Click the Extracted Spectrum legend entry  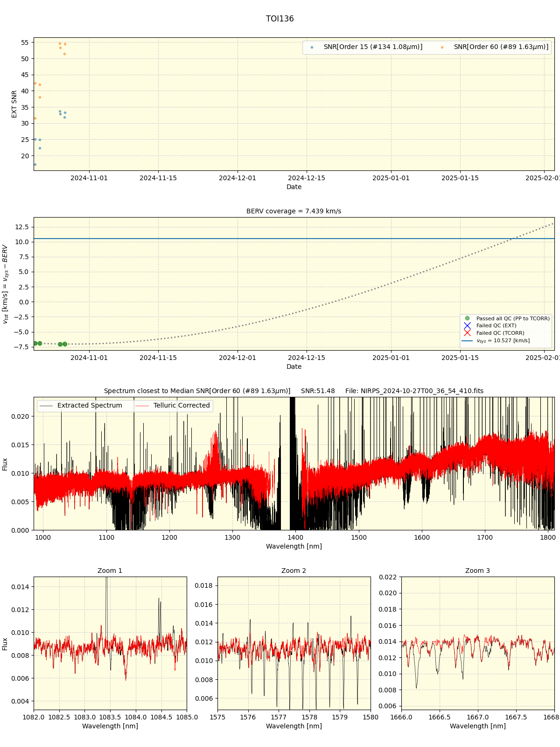pos(81,405)
